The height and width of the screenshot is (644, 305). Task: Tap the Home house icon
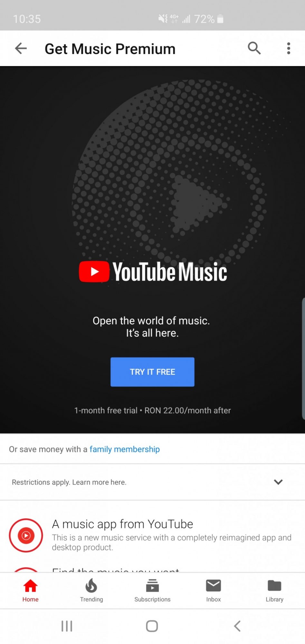coord(30,586)
